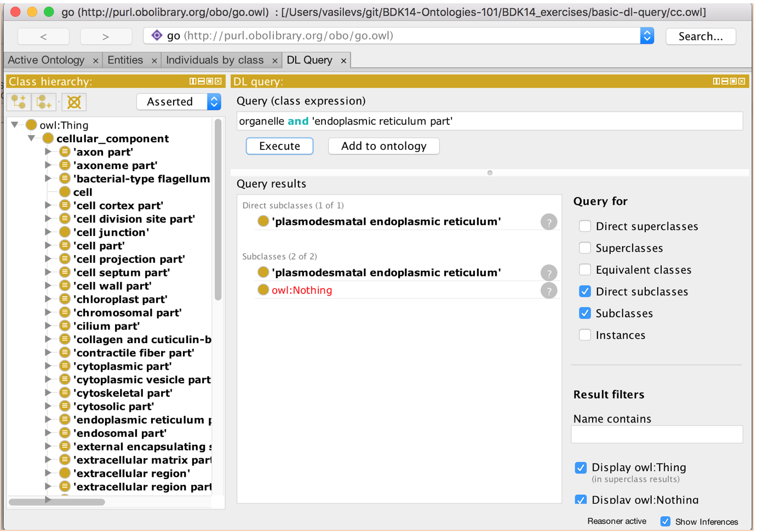Expand the 'cell cortex part' node
The height and width of the screenshot is (532, 757).
(x=48, y=205)
